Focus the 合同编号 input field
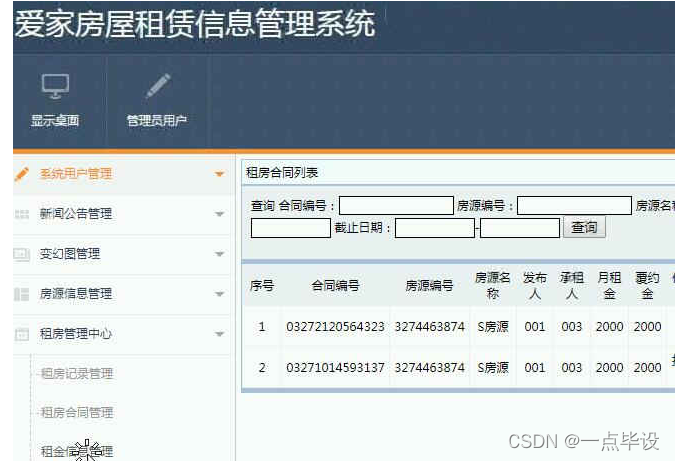 click(396, 205)
